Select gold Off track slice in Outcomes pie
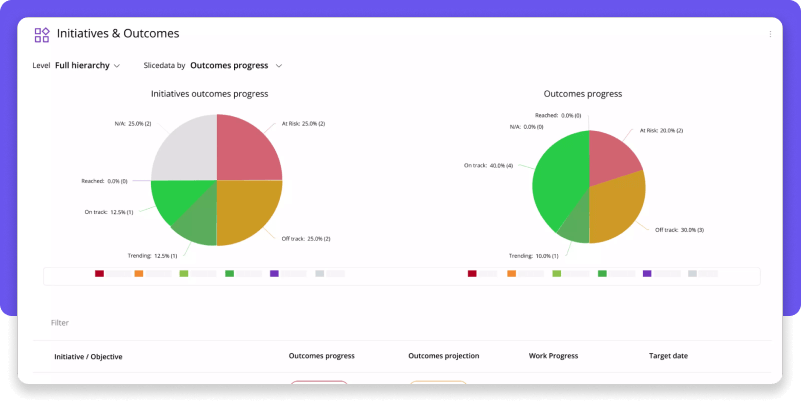Viewport: 801px width, 405px height. click(x=615, y=205)
